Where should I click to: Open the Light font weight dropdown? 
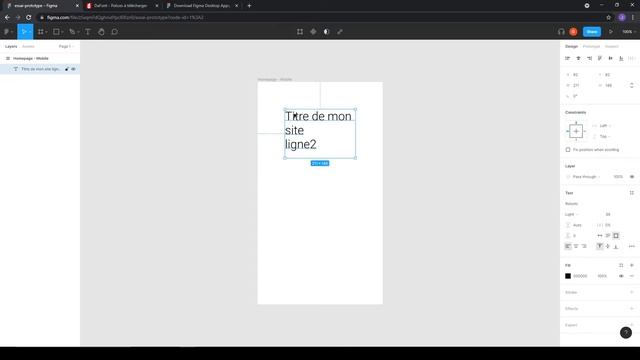pos(571,214)
